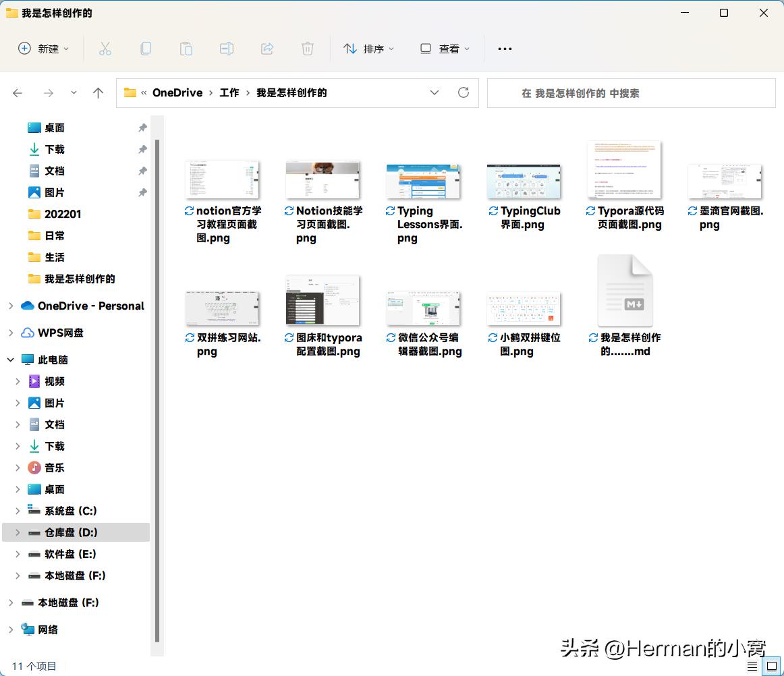The height and width of the screenshot is (676, 784).
Task: Click the Back navigation button
Action: pos(18,92)
